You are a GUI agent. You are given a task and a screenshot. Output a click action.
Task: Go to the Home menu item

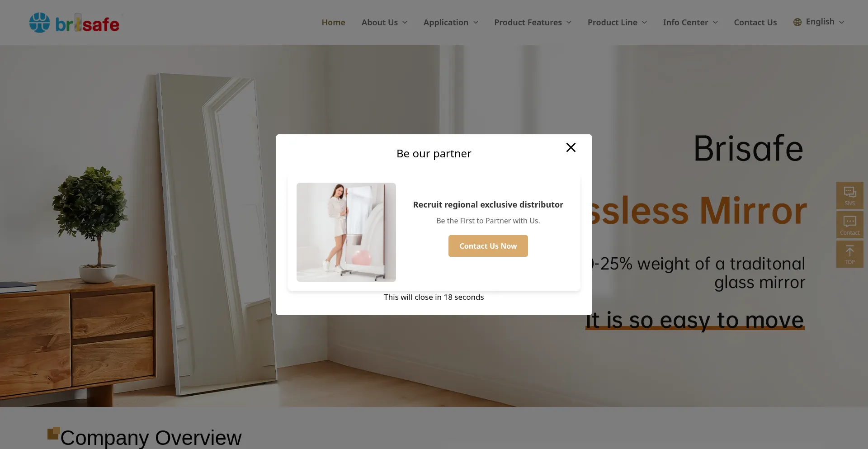[x=334, y=22]
